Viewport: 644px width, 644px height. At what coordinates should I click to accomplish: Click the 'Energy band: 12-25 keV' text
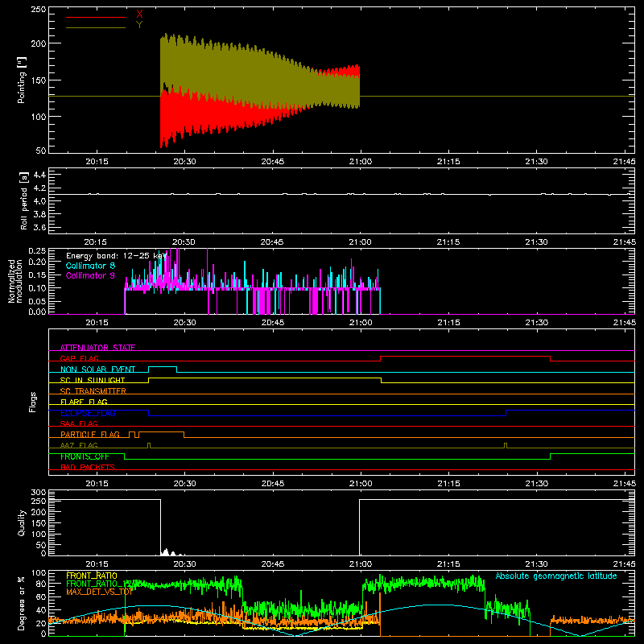pyautogui.click(x=116, y=256)
